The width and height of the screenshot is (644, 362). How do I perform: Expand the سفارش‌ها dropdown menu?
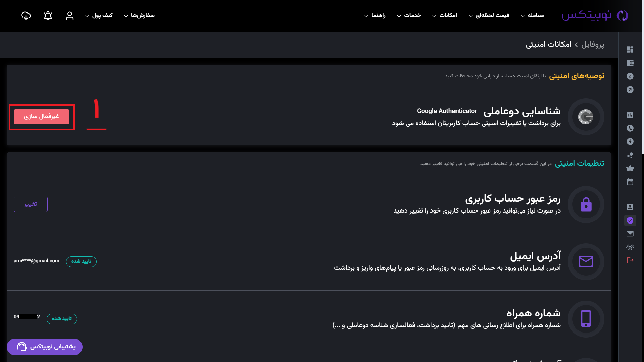(139, 15)
